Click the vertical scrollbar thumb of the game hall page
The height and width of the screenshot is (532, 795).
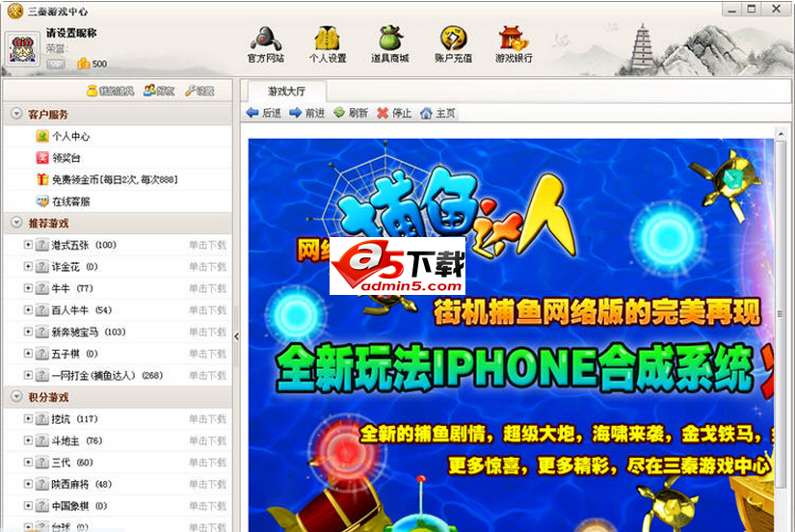[x=781, y=314]
